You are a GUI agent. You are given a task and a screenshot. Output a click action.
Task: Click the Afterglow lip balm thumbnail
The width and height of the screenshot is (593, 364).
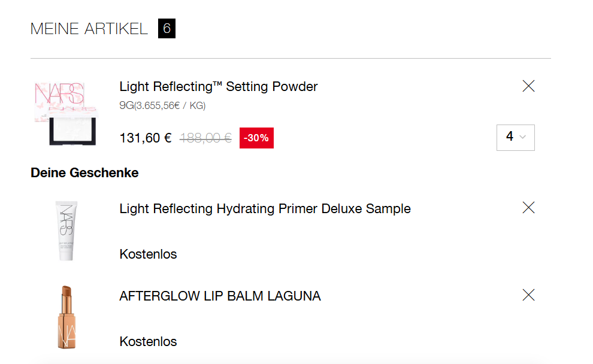pos(65,317)
